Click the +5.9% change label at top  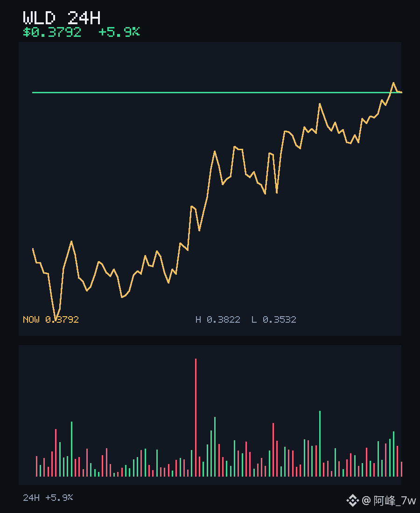pos(119,32)
